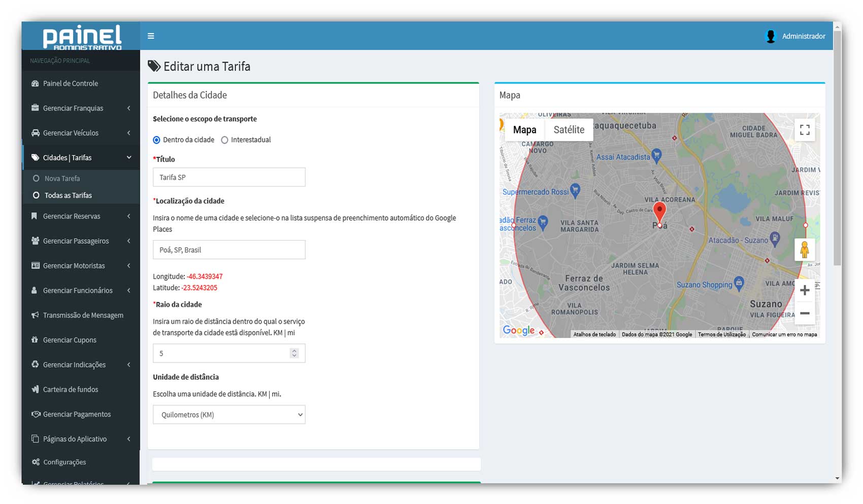Click the Carteira de fundos icon
This screenshot has height=504, width=863.
(x=35, y=389)
